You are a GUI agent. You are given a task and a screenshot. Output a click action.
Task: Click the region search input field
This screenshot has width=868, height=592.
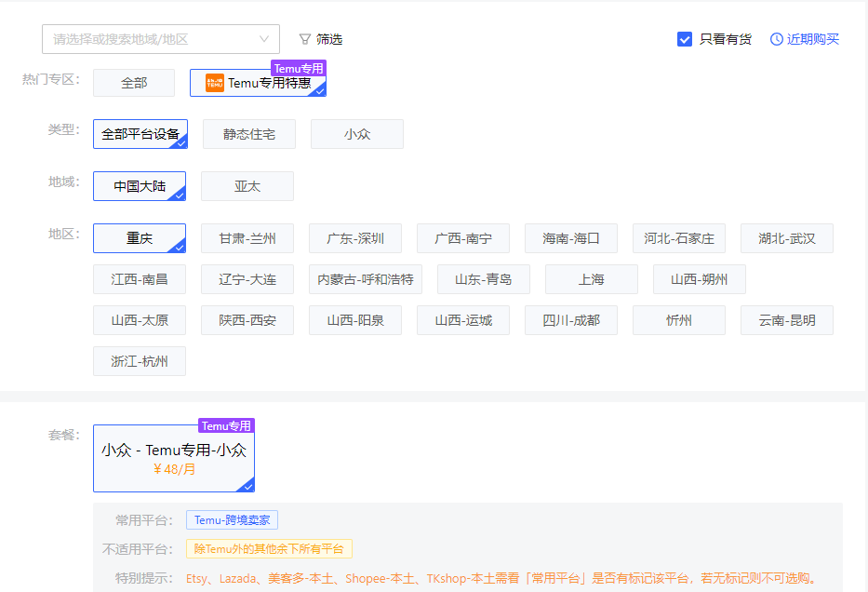(x=149, y=39)
